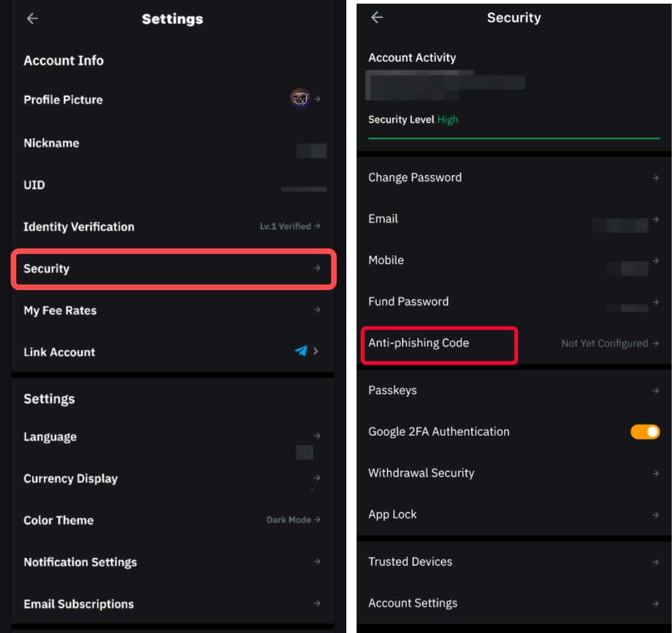The width and height of the screenshot is (672, 633).
Task: Tap Trusted Devices arrow icon
Action: (x=655, y=562)
